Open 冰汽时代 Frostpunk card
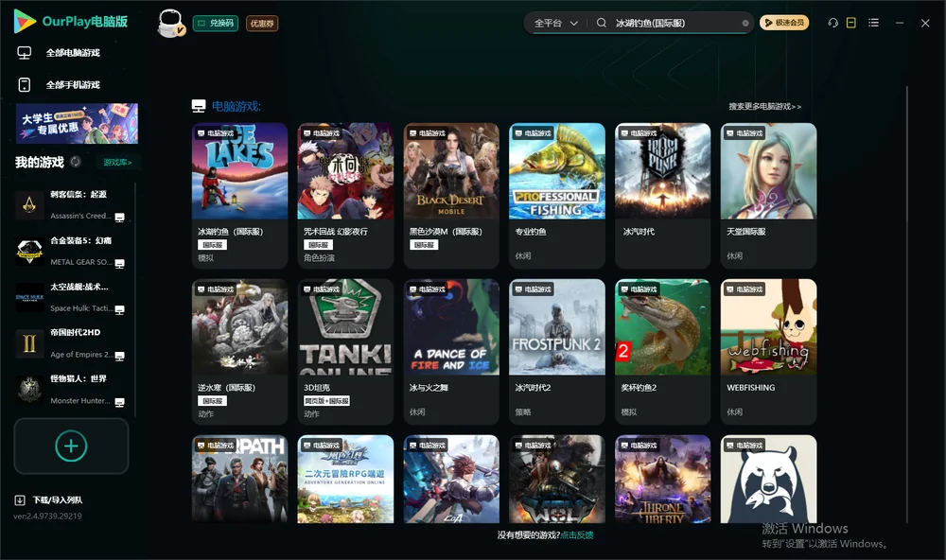The width and height of the screenshot is (946, 560). (x=663, y=196)
